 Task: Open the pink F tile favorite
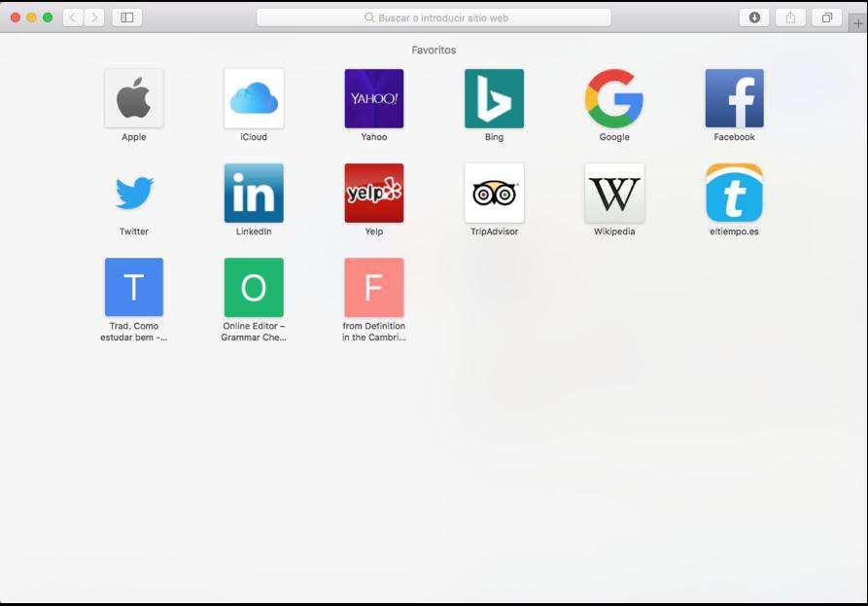pos(374,288)
